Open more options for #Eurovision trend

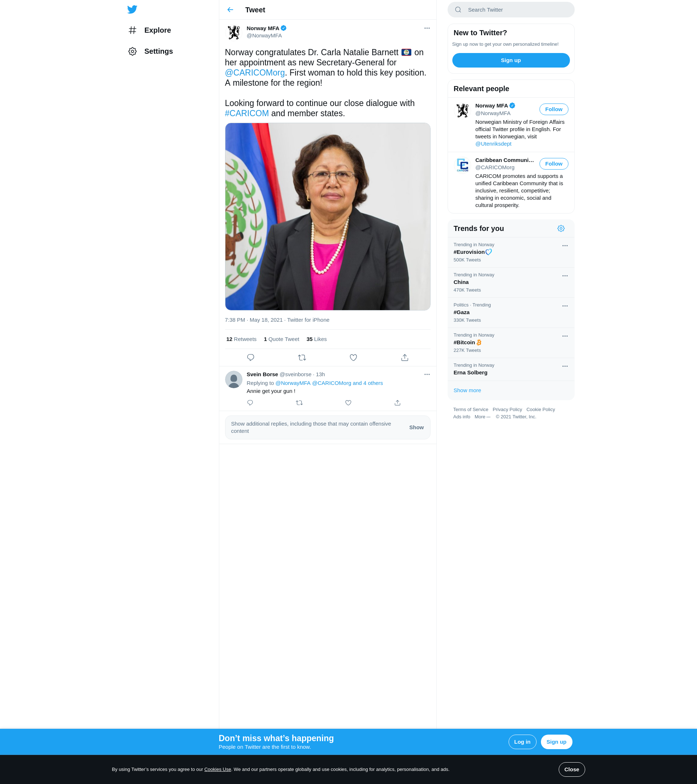coord(565,245)
